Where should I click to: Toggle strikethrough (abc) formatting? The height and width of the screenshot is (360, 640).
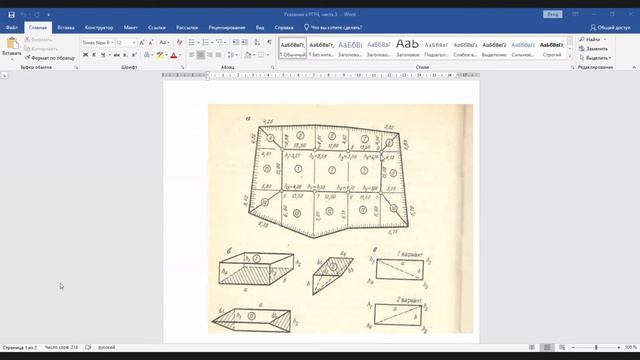(x=117, y=55)
